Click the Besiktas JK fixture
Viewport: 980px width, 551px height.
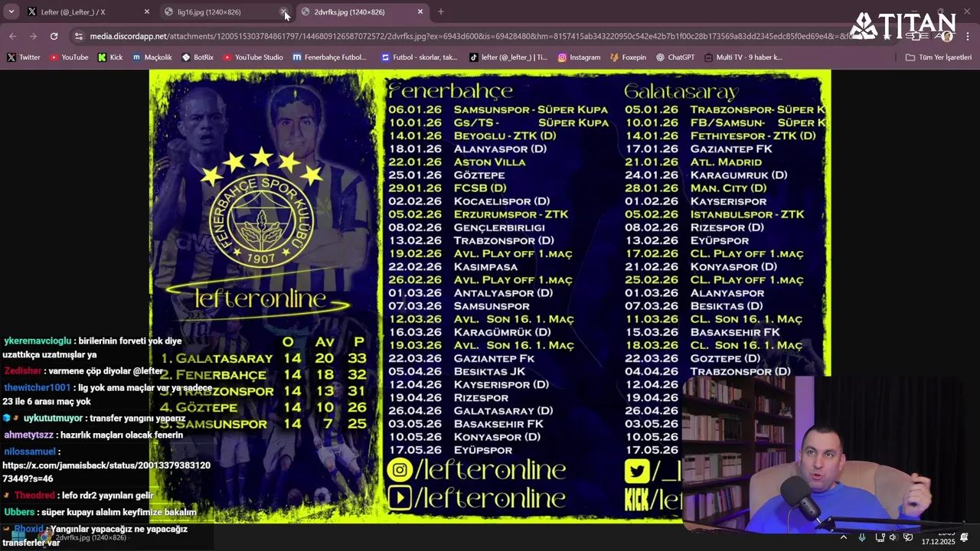click(457, 371)
